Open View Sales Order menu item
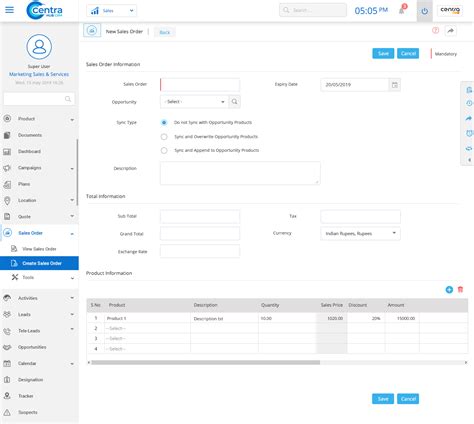 (39, 249)
